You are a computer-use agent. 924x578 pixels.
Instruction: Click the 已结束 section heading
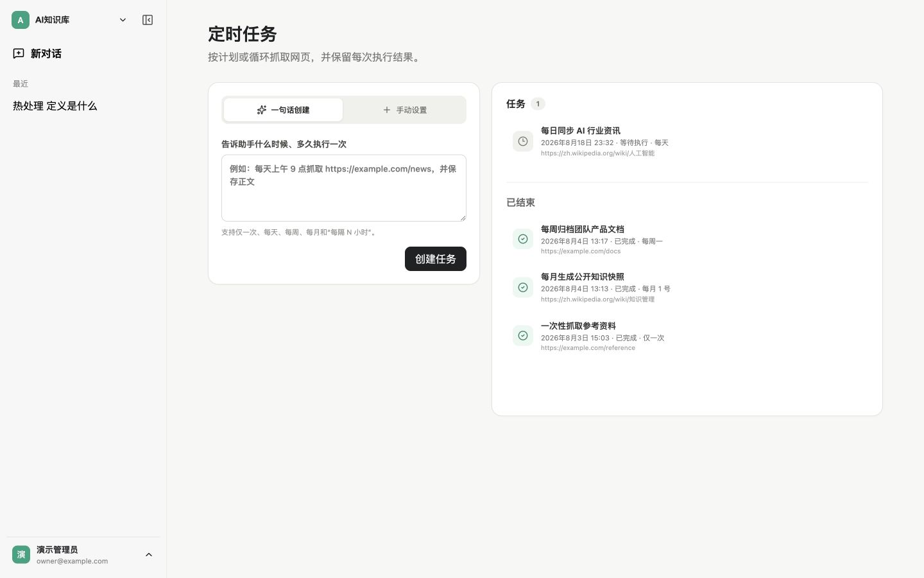(x=520, y=202)
